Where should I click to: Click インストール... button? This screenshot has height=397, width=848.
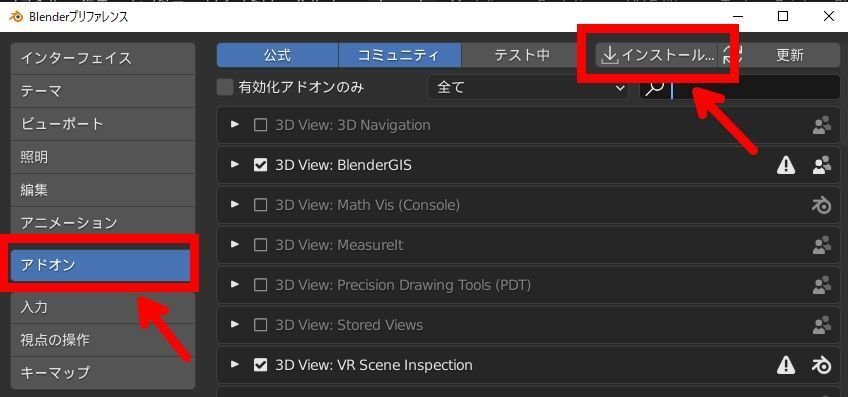click(x=657, y=55)
